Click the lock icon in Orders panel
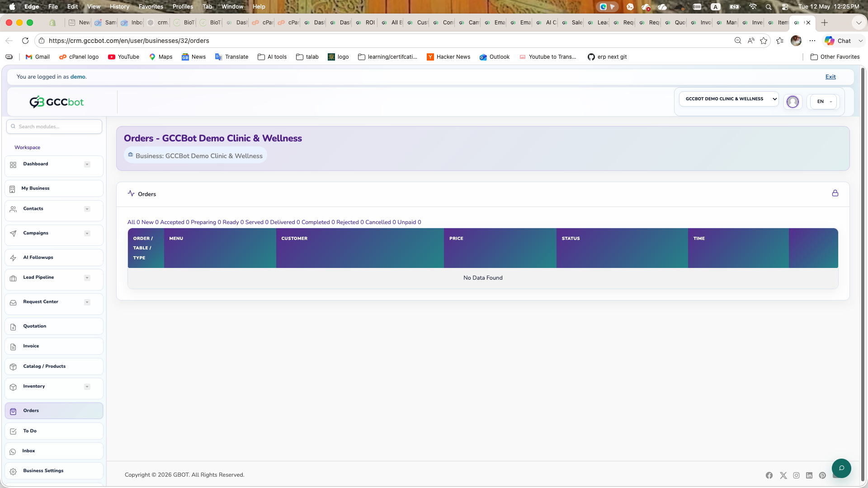Screen dimensions: 868x488 tap(835, 193)
